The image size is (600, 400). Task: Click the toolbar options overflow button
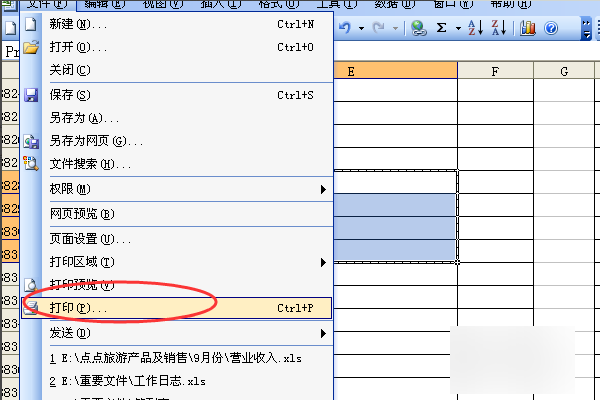(586, 28)
